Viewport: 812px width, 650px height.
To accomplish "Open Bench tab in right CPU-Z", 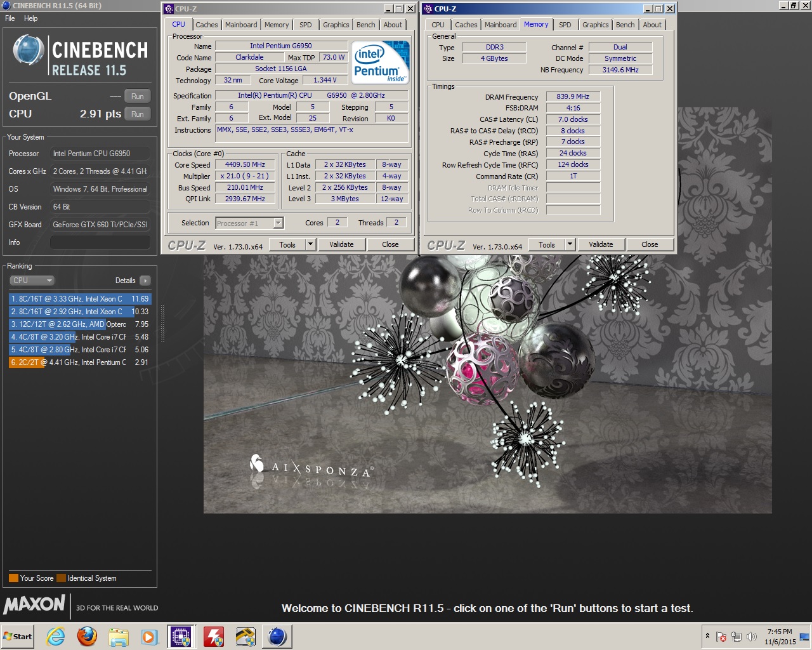I will 625,25.
